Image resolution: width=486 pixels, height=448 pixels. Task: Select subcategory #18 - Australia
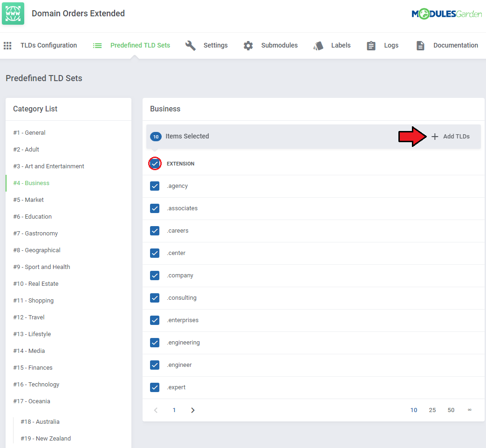click(x=40, y=421)
